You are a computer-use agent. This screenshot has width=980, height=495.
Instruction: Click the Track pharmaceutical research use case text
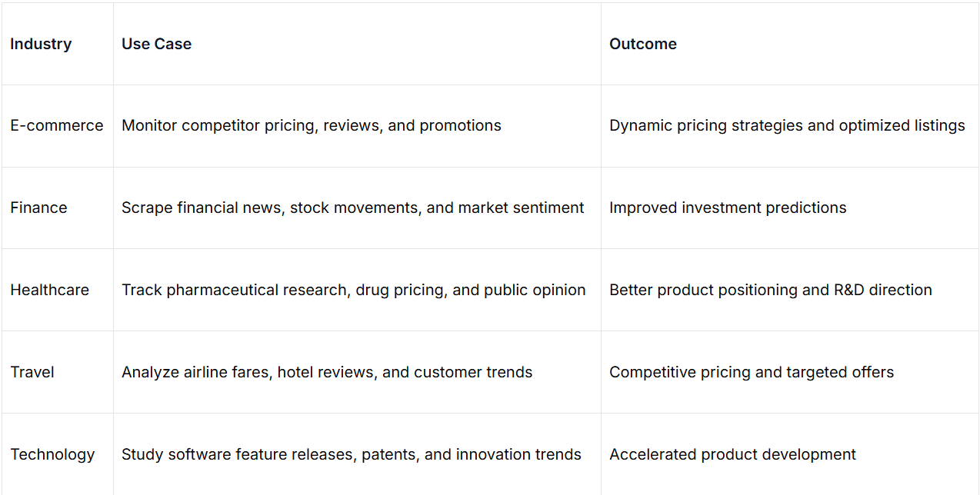pos(353,290)
